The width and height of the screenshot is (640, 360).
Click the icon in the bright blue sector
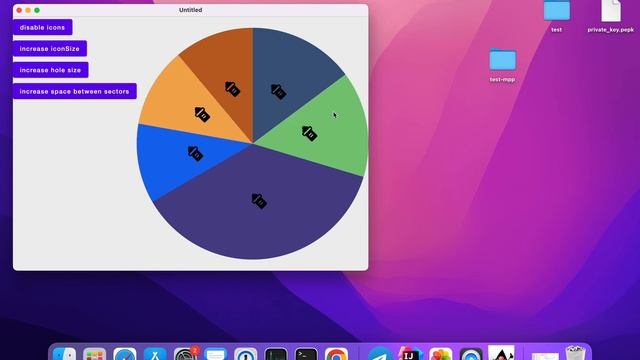point(196,153)
